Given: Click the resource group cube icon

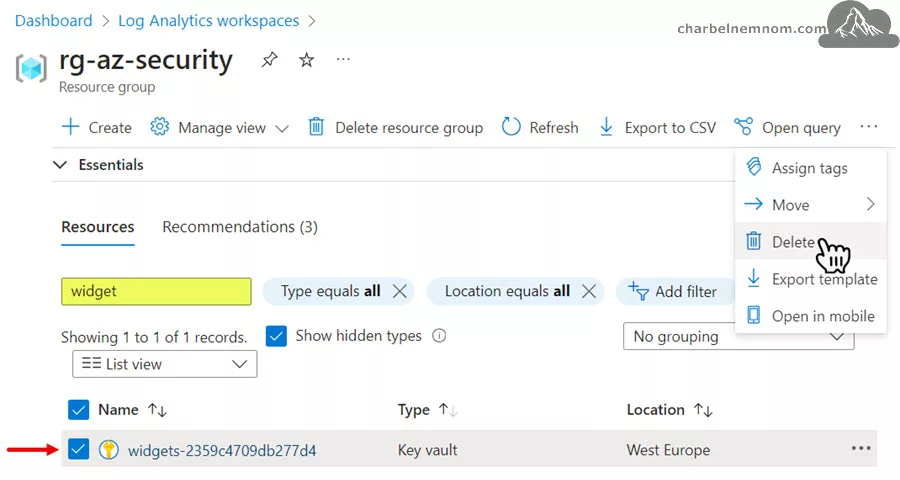Looking at the screenshot, I should [x=31, y=68].
